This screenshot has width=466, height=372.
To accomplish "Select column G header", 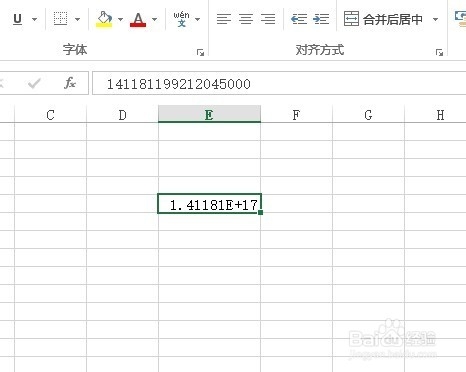I will (x=368, y=115).
